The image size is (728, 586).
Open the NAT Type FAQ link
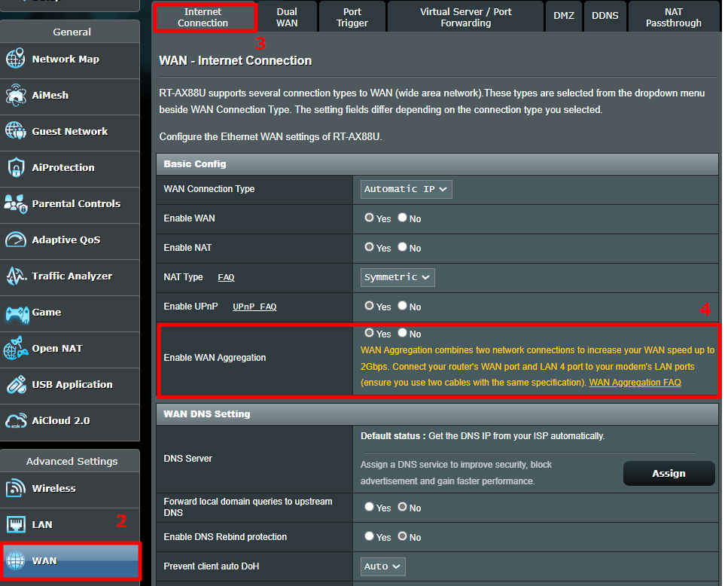pos(226,277)
